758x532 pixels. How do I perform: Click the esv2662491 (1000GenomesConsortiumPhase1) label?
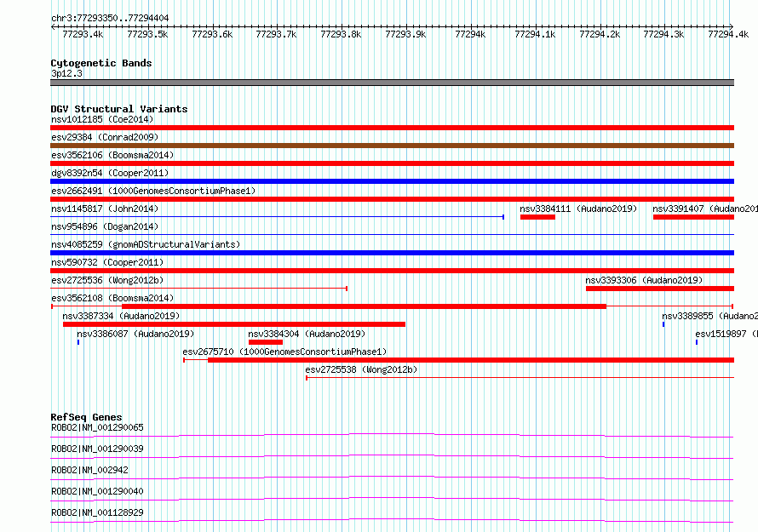(x=153, y=191)
